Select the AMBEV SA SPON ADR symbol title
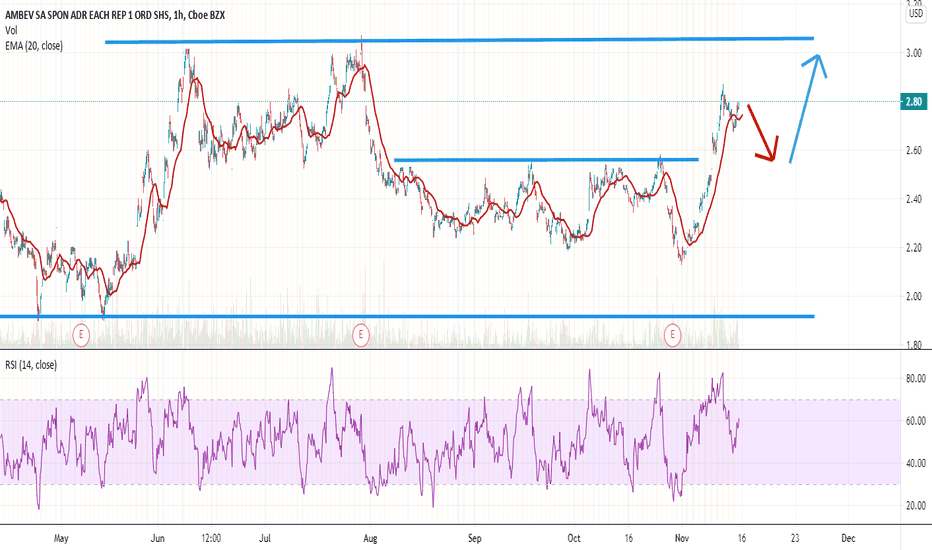The height and width of the screenshot is (550, 932). (x=115, y=15)
